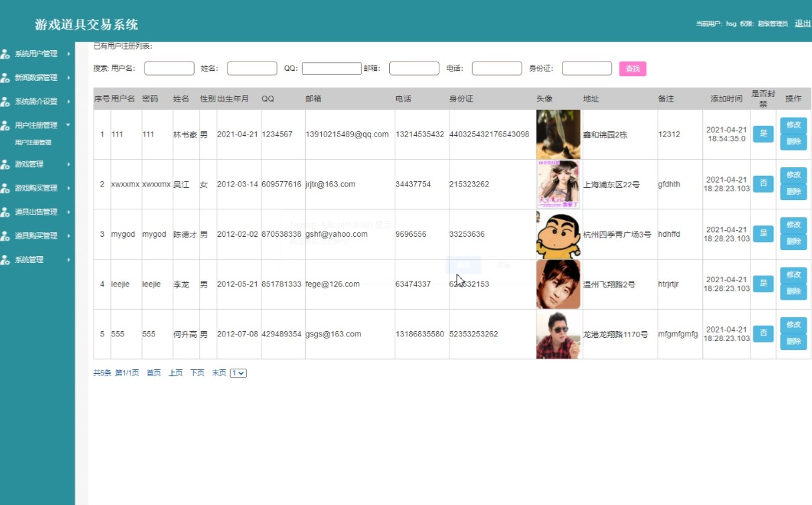Click the icon next to 游戏管理

5,164
